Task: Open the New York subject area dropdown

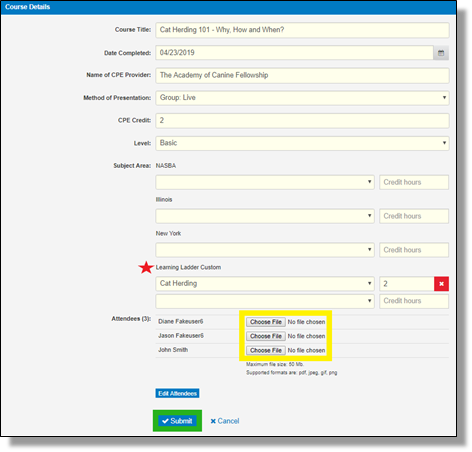Action: tap(265, 250)
